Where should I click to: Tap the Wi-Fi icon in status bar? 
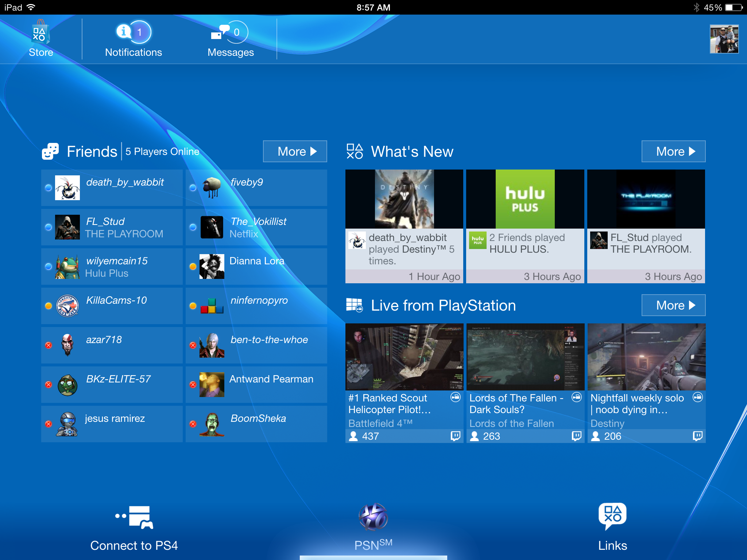(31, 7)
